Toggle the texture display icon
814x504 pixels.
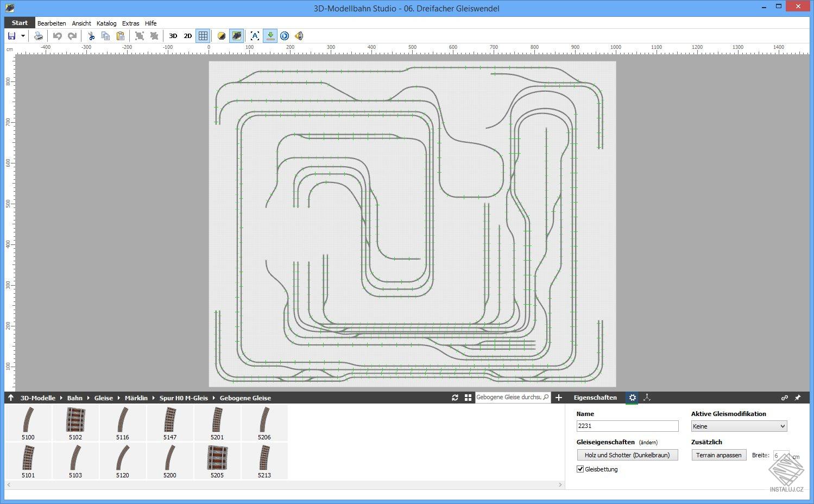coord(237,36)
